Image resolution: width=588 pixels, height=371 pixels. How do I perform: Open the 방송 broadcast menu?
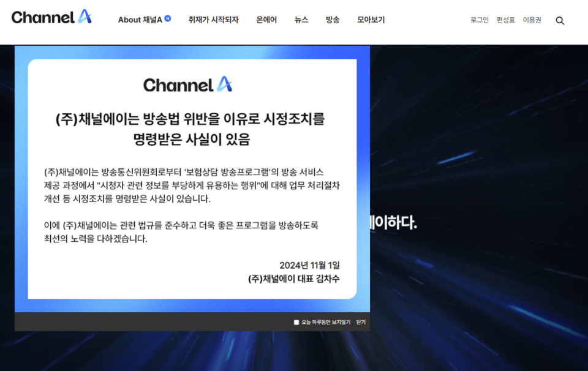332,19
